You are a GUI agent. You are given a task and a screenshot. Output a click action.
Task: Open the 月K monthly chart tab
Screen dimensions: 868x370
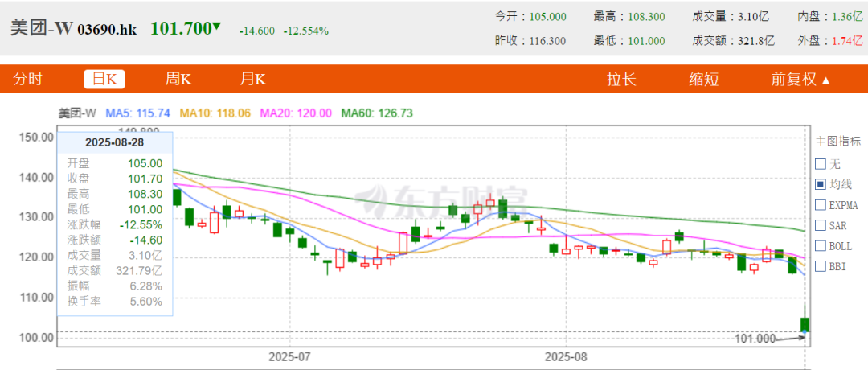(253, 80)
